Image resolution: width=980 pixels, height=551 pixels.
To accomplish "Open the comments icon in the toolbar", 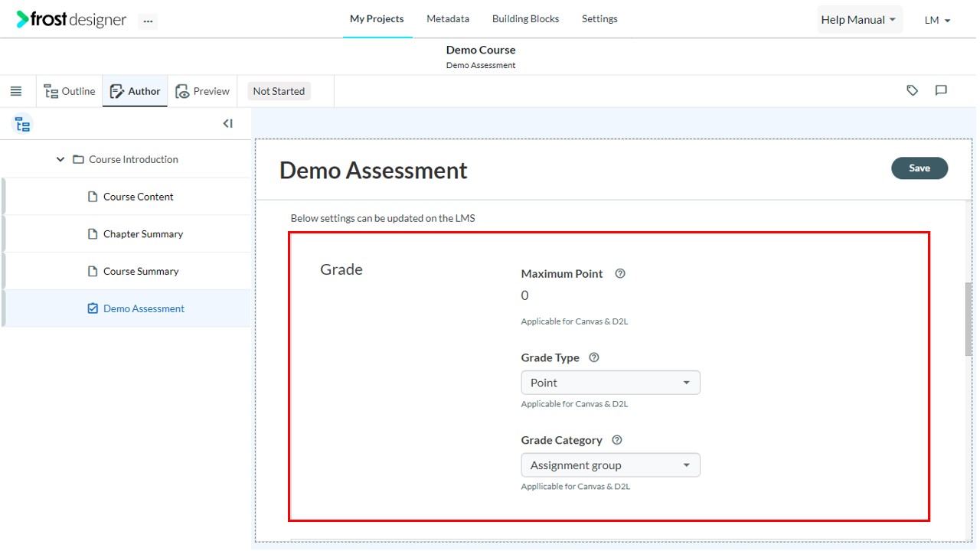I will pos(941,90).
